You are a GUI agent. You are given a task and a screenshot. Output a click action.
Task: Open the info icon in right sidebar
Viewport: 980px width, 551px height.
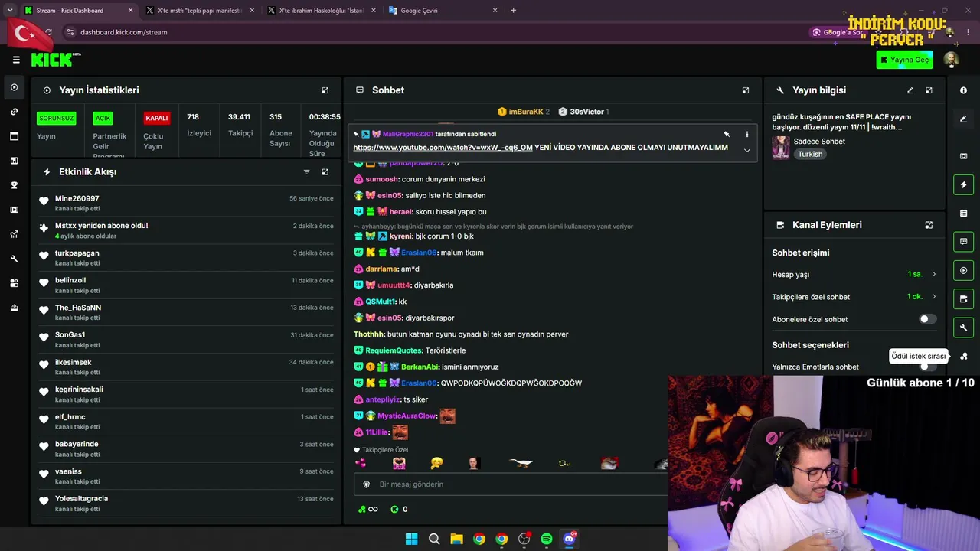pyautogui.click(x=963, y=90)
